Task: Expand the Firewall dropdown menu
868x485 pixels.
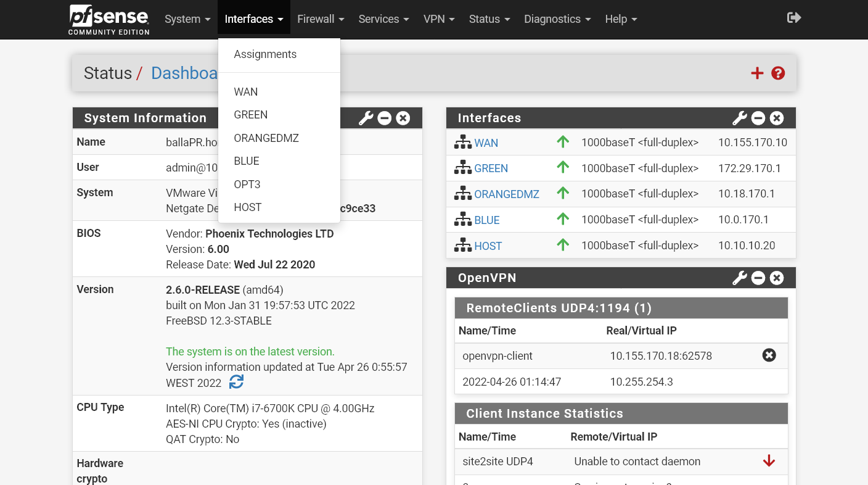Action: pos(321,19)
